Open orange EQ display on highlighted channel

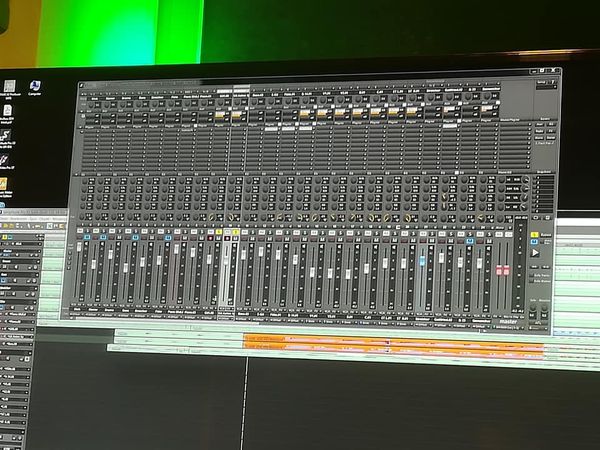coord(236,114)
